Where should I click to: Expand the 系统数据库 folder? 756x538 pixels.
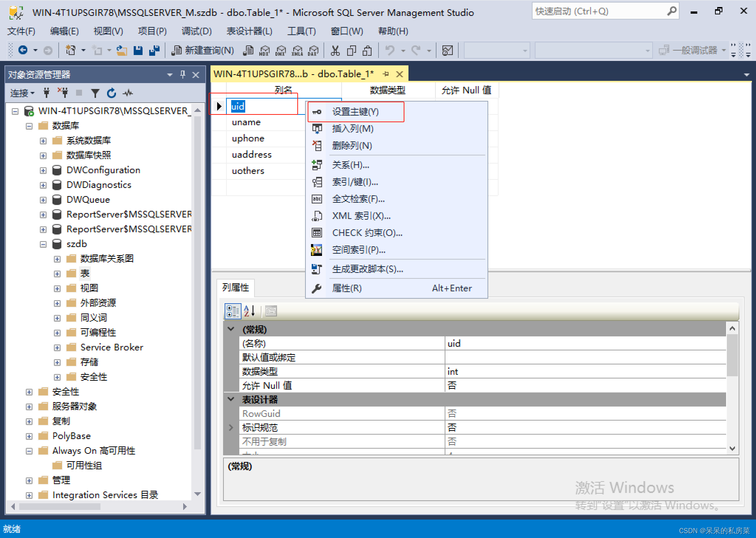(43, 141)
